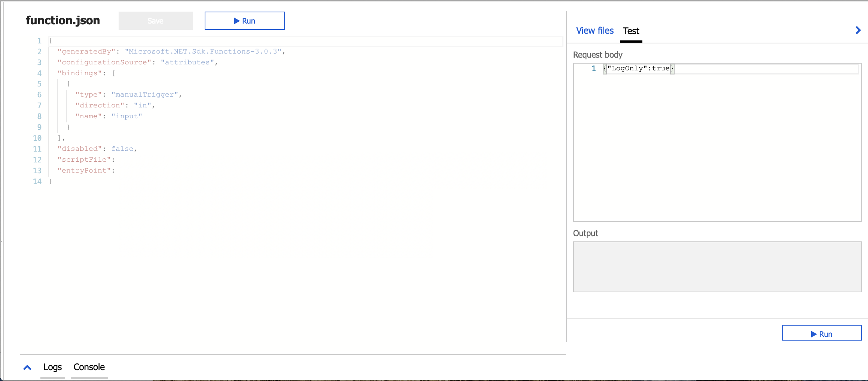868x381 pixels.
Task: Run the test using the bottom Run button
Action: [822, 333]
